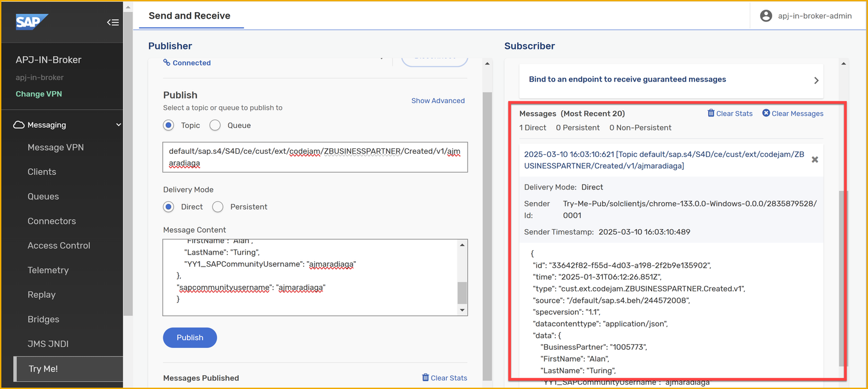Click Clear Stats in Subscriber panel
Screen dimensions: 868x389
[734, 113]
